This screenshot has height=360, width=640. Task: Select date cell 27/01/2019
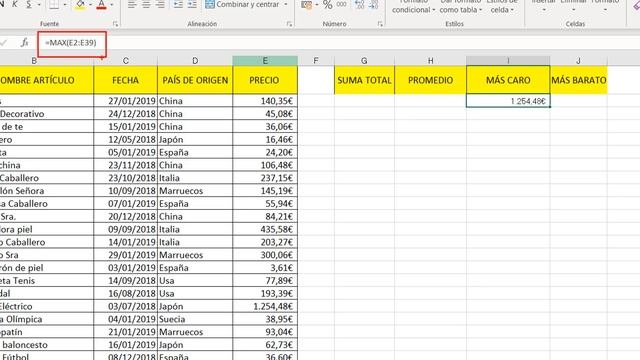[125, 101]
